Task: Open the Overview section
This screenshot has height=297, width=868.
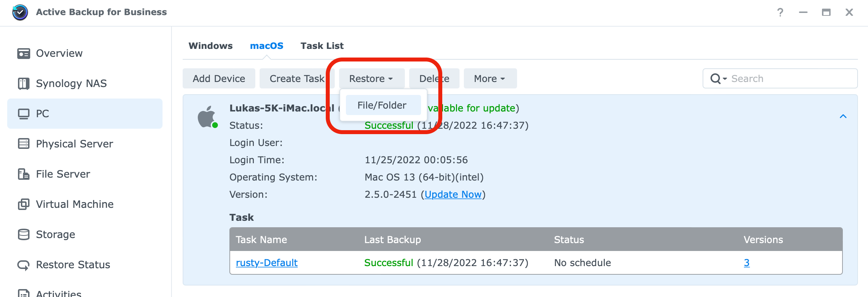Action: [x=85, y=54]
